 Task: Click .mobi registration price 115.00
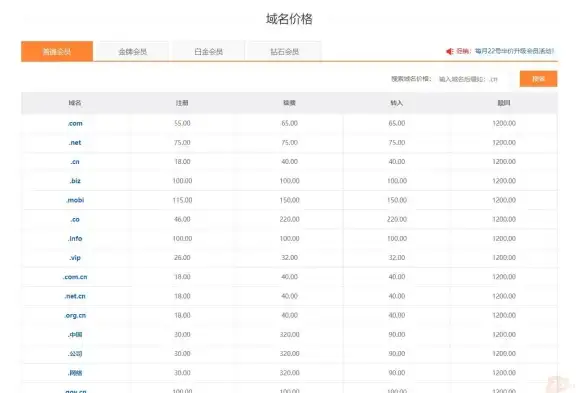tap(182, 200)
